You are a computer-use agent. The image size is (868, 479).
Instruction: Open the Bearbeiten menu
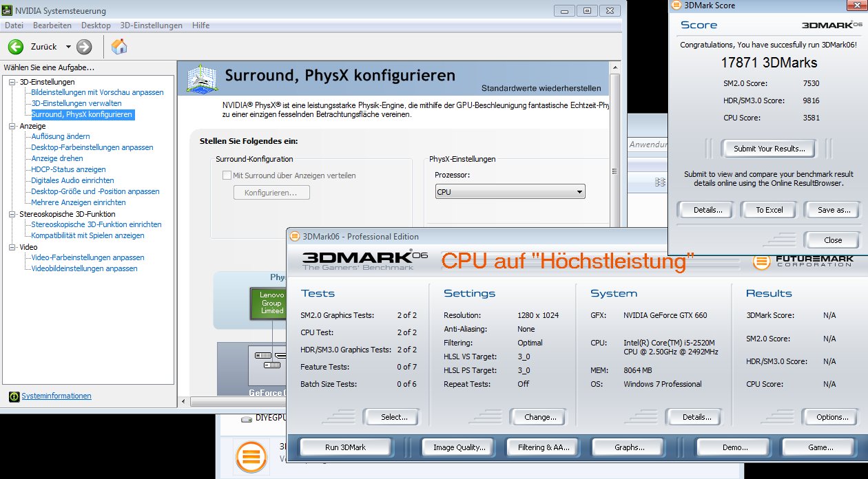pyautogui.click(x=52, y=25)
